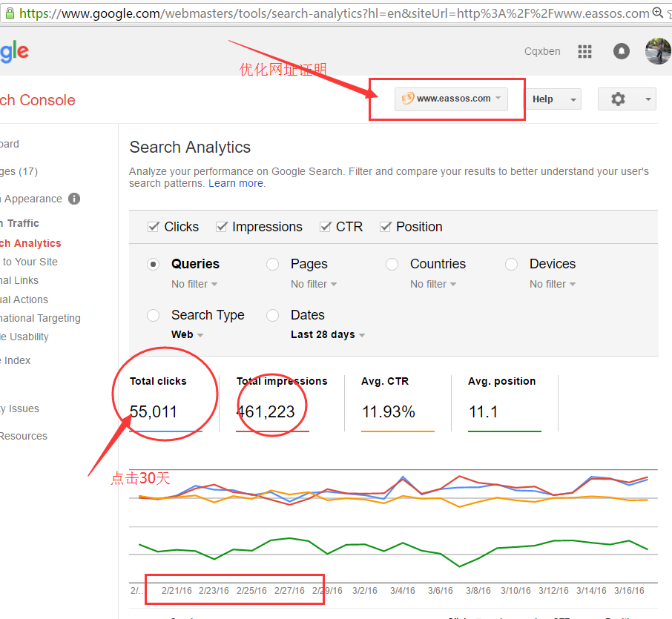Open the Countries No filter dropdown
The width and height of the screenshot is (672, 619).
pos(433,284)
